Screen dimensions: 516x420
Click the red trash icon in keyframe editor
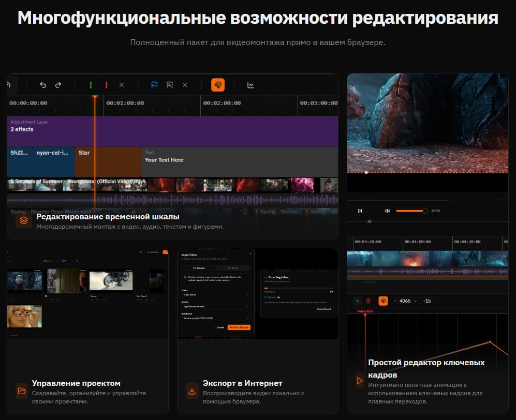368,301
